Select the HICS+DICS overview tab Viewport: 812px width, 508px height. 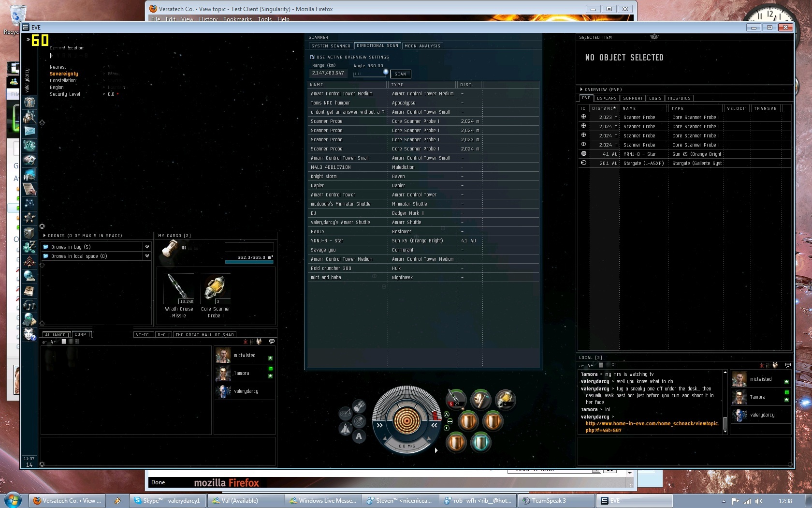tap(679, 98)
